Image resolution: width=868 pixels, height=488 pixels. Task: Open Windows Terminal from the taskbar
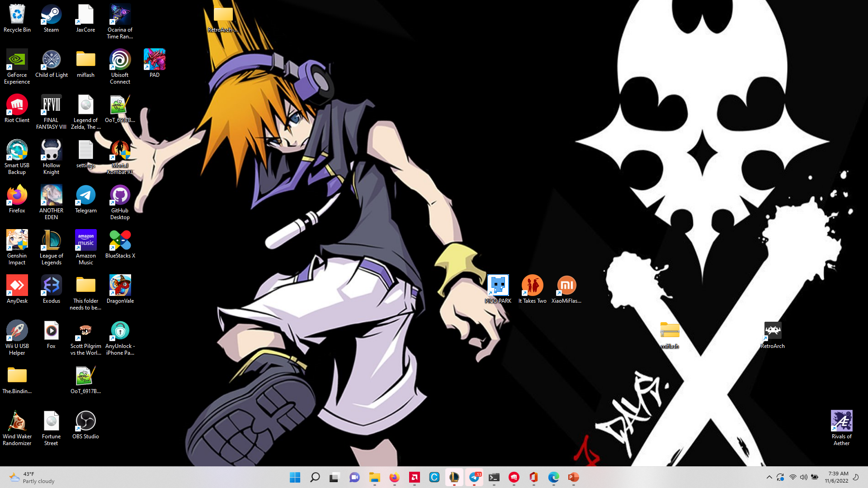pyautogui.click(x=494, y=477)
